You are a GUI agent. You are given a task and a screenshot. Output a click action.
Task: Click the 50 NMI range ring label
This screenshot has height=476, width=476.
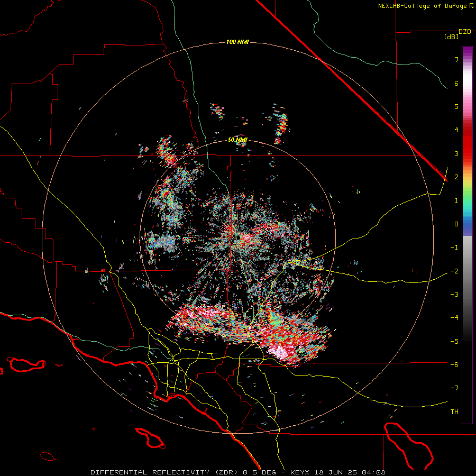point(237,140)
